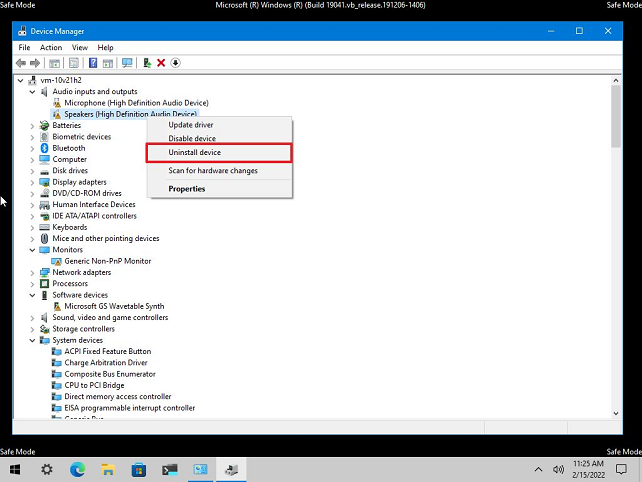The width and height of the screenshot is (642, 482).
Task: Select CPU to PCI Bridge
Action: click(x=94, y=385)
